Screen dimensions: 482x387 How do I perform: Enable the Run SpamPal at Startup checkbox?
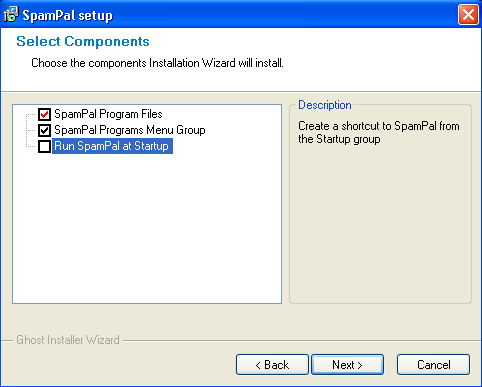pyautogui.click(x=44, y=146)
